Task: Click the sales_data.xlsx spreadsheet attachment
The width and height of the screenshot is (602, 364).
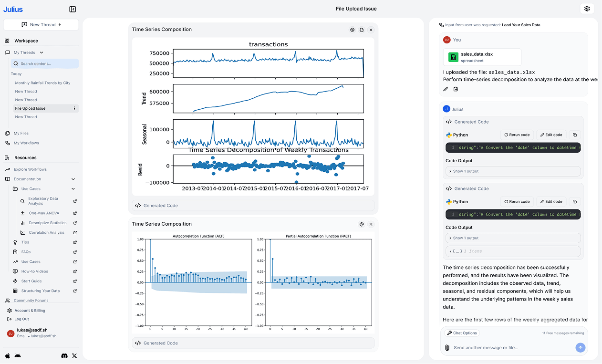Action: tap(482, 57)
